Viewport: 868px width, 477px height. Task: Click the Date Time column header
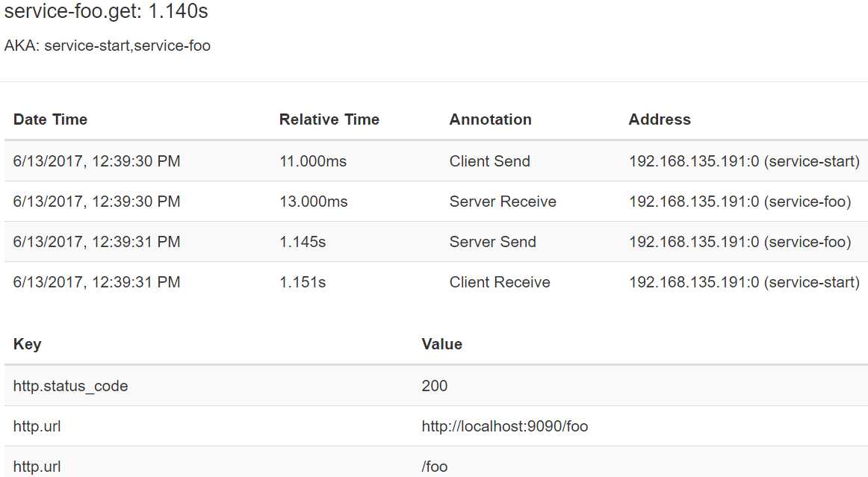pyautogui.click(x=51, y=119)
